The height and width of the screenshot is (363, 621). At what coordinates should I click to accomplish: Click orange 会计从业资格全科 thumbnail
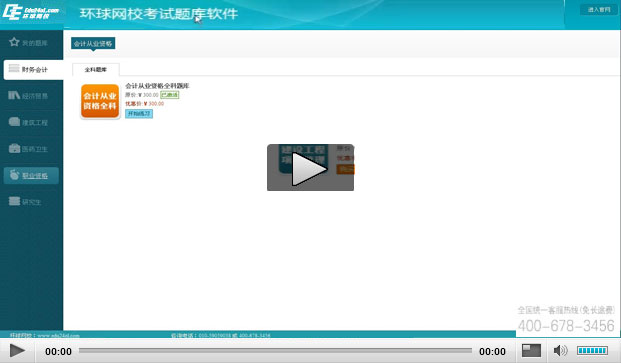tap(100, 101)
